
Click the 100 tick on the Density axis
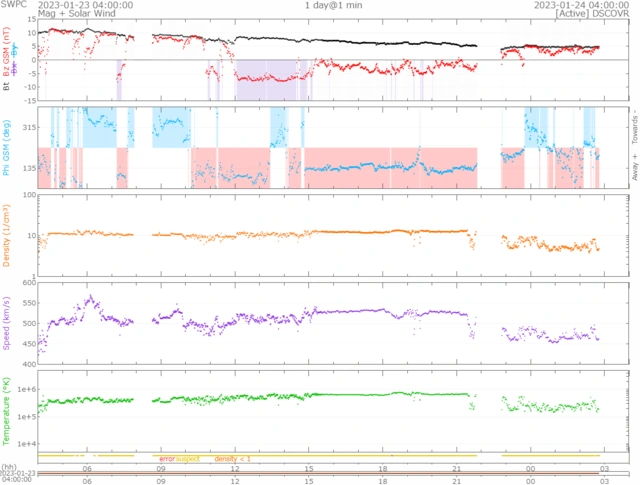pos(30,195)
